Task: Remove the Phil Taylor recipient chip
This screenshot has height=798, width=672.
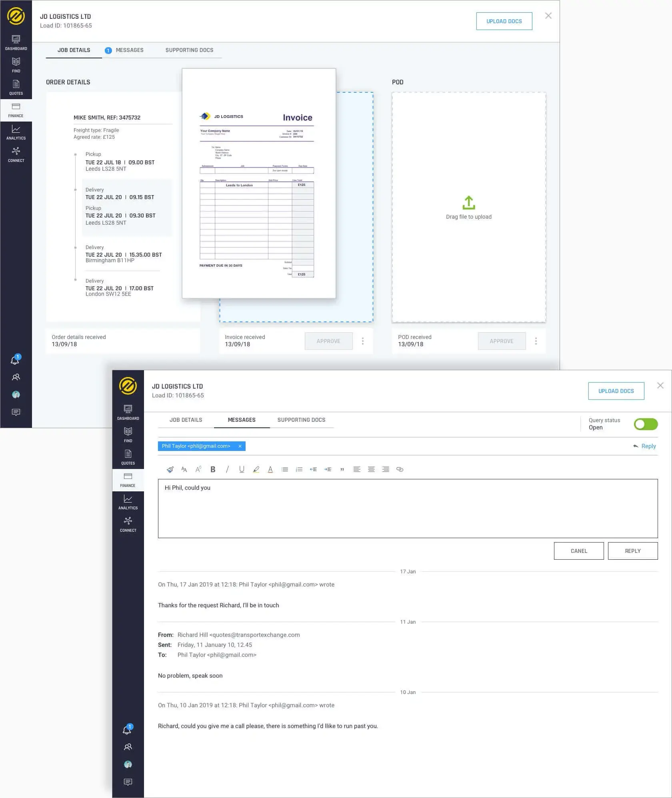Action: point(240,446)
